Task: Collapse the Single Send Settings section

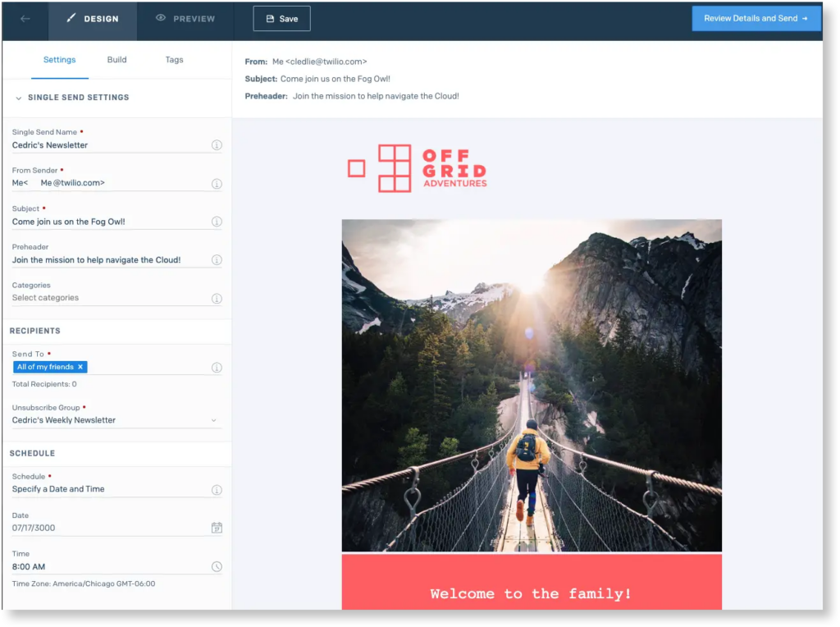Action: click(17, 97)
